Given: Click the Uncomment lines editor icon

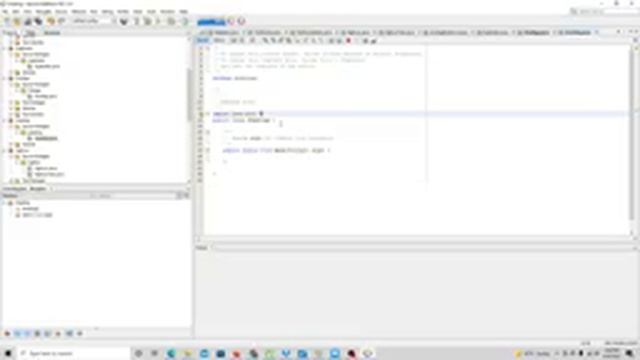Looking at the screenshot, I should coord(374,41).
